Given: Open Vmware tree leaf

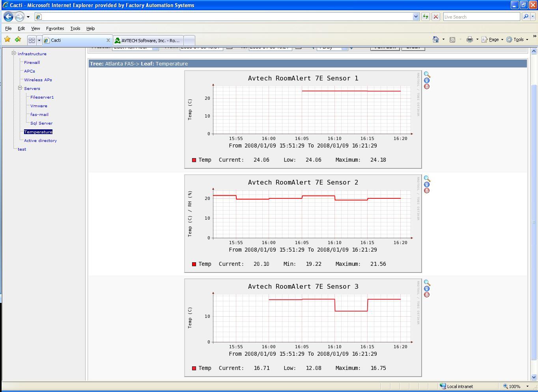Looking at the screenshot, I should (x=39, y=106).
